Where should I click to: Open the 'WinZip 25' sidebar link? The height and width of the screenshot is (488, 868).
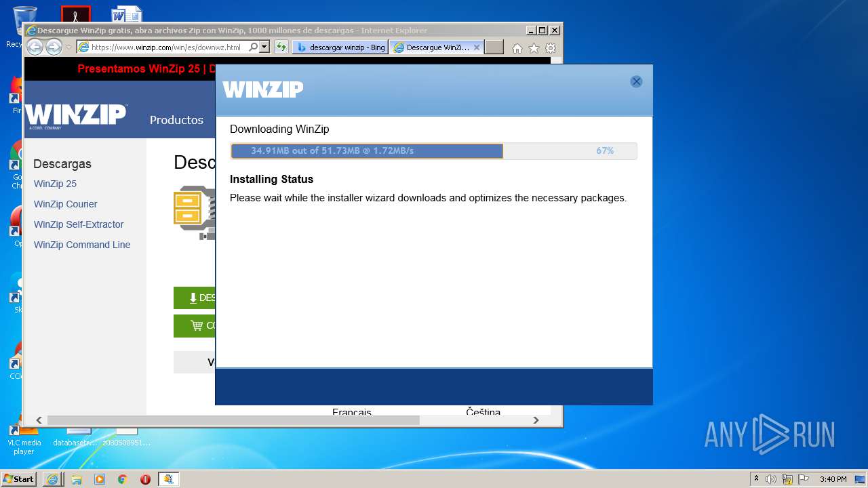pos(55,184)
